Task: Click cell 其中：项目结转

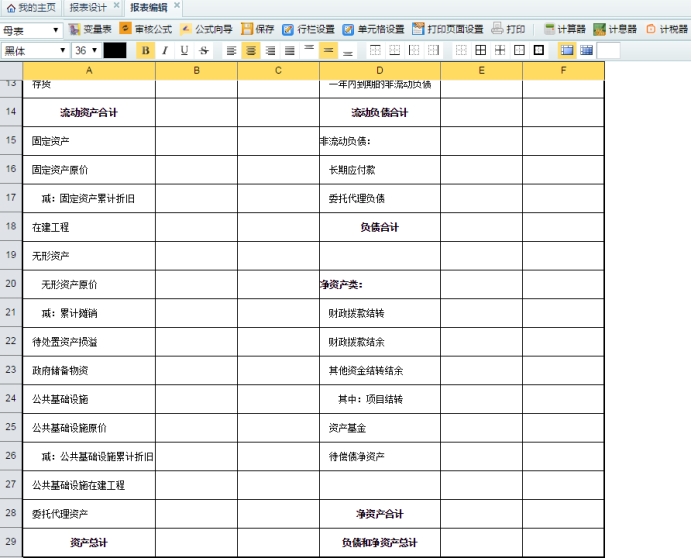Action: [380, 400]
